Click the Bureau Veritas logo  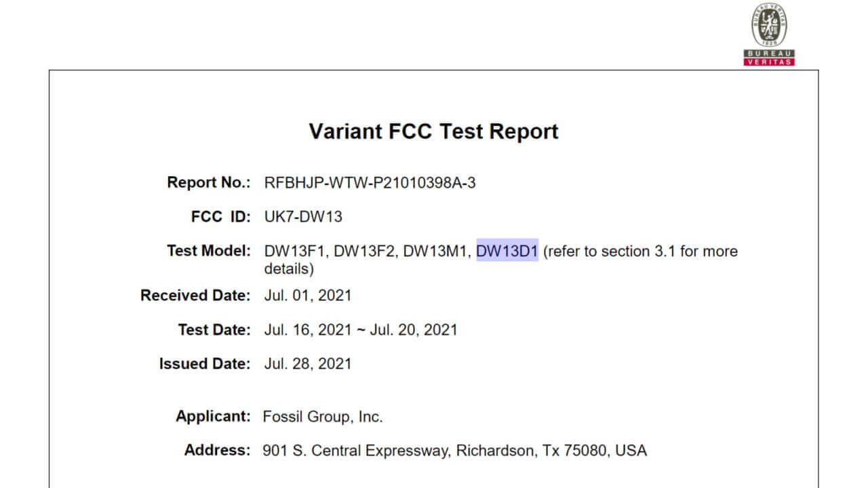click(x=769, y=35)
